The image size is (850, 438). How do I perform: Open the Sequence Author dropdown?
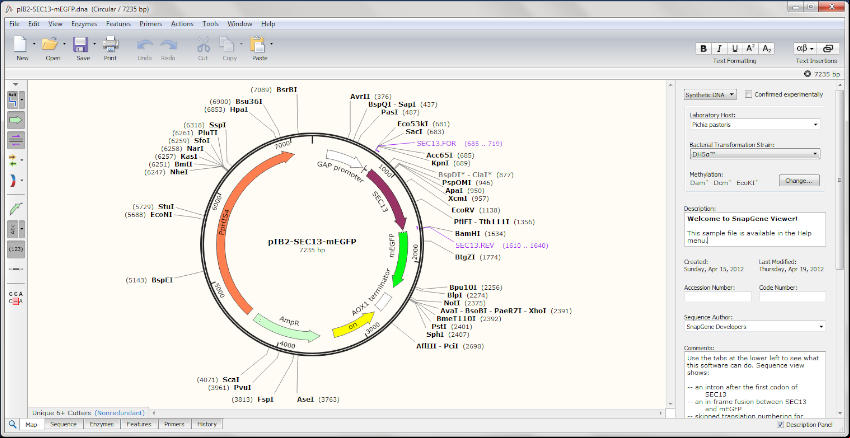coord(754,327)
